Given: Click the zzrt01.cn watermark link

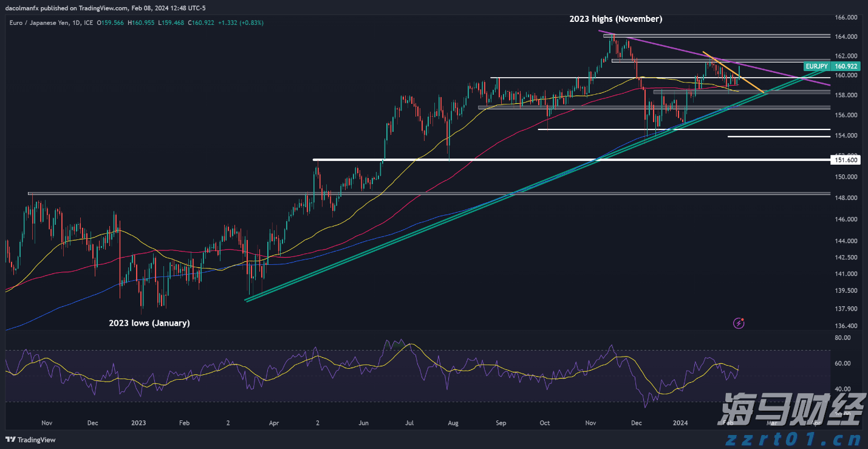Looking at the screenshot, I should click(x=801, y=438).
